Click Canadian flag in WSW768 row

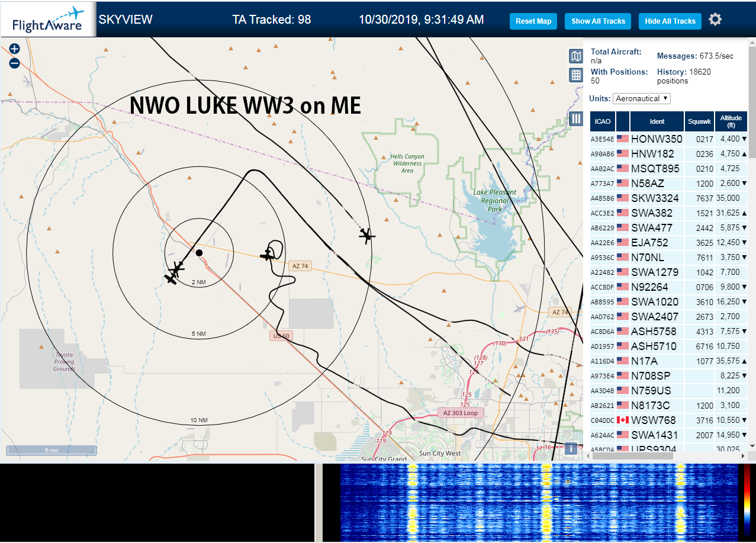coord(622,420)
